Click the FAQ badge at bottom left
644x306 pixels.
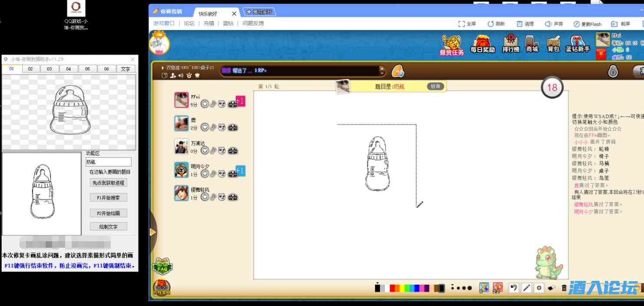pyautogui.click(x=163, y=266)
